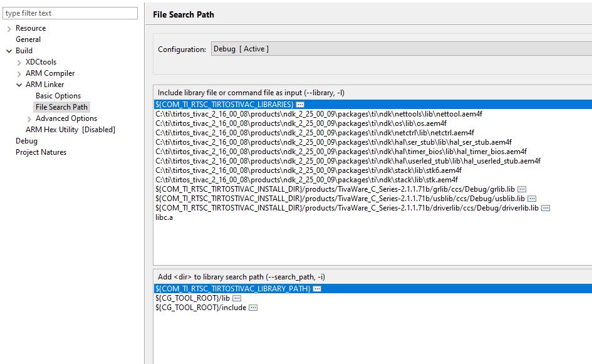Image resolution: width=592 pixels, height=364 pixels.
Task: Click ellipsis icon beside grlib.lib entry
Action: point(522,189)
